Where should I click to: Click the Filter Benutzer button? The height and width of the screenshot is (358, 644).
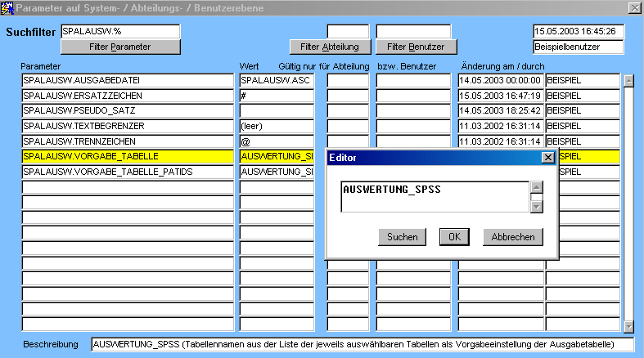click(x=416, y=47)
